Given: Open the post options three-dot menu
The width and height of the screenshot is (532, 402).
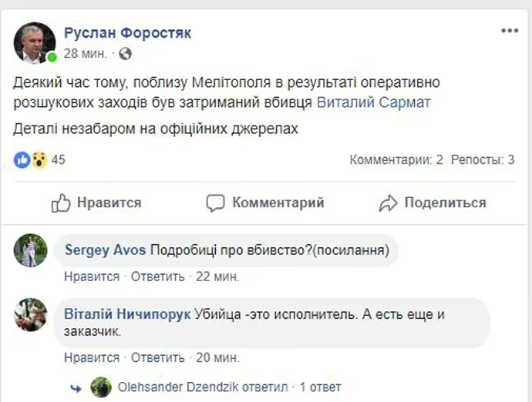Looking at the screenshot, I should 510,31.
